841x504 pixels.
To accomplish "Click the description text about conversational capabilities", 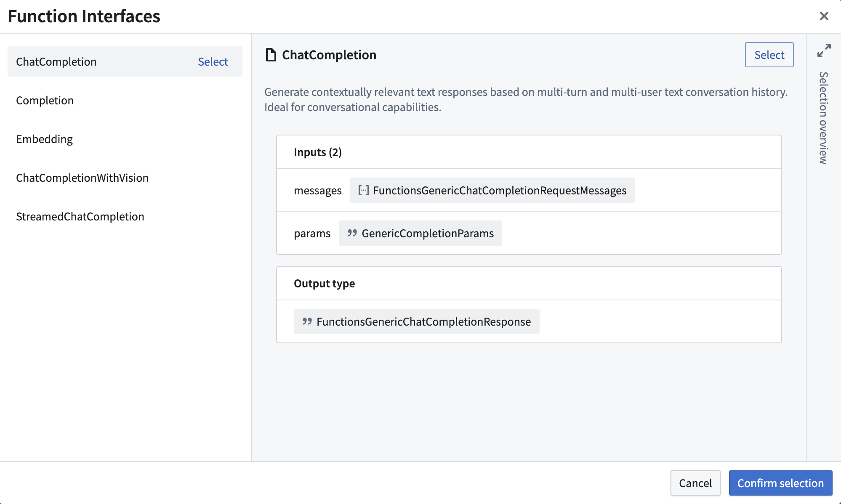I will (x=526, y=99).
